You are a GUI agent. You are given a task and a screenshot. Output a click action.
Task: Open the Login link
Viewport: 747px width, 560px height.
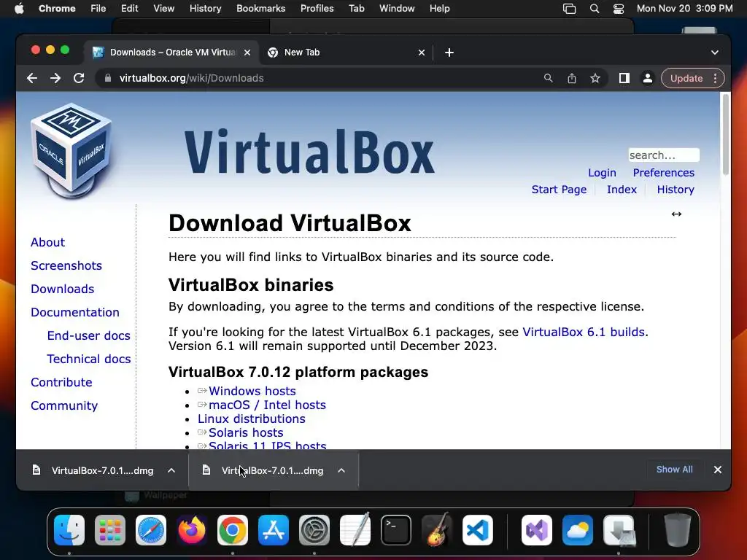pos(602,173)
